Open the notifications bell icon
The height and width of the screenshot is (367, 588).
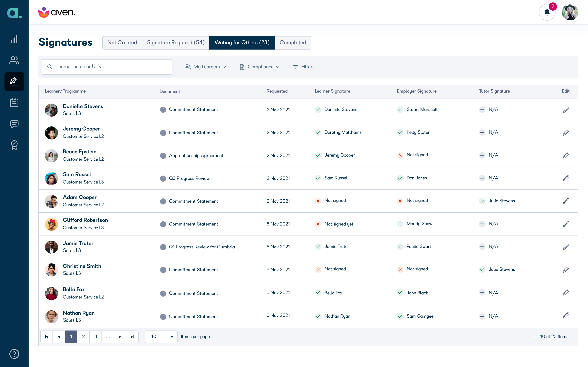point(547,12)
